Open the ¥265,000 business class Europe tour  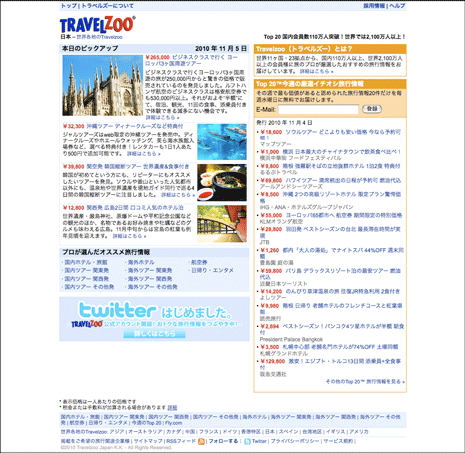coord(191,60)
